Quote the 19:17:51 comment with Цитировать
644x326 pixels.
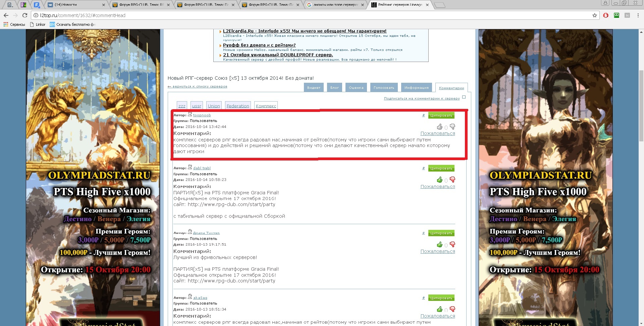(x=441, y=233)
